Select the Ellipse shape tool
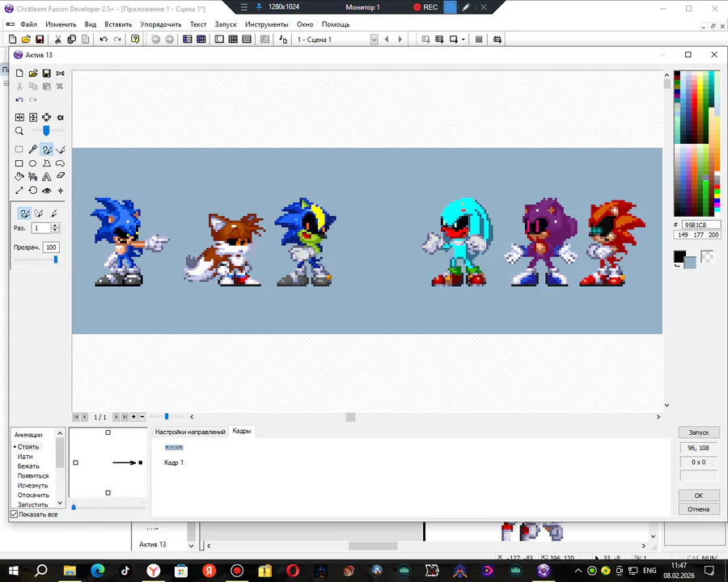This screenshot has height=582, width=728. pyautogui.click(x=33, y=163)
